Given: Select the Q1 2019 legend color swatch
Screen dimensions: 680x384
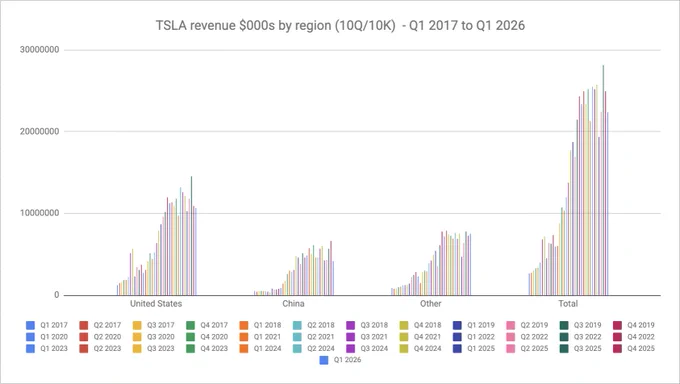Looking at the screenshot, I should [457, 325].
